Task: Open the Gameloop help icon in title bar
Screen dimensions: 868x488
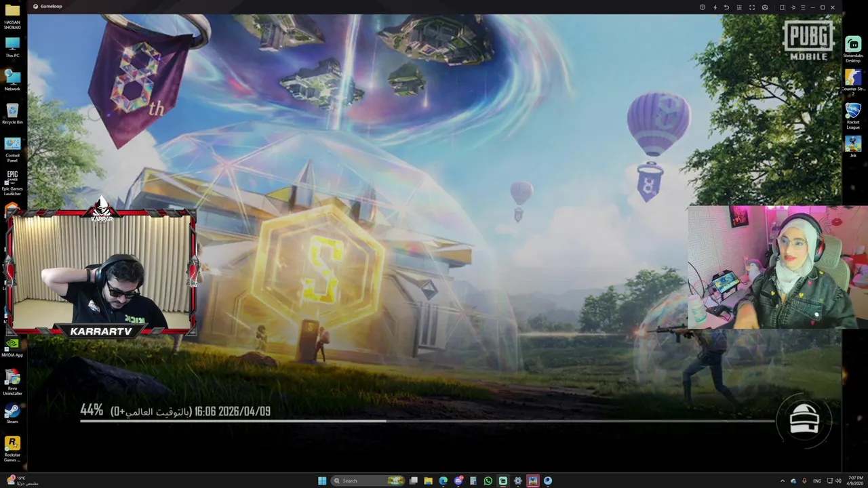Action: 703,7
